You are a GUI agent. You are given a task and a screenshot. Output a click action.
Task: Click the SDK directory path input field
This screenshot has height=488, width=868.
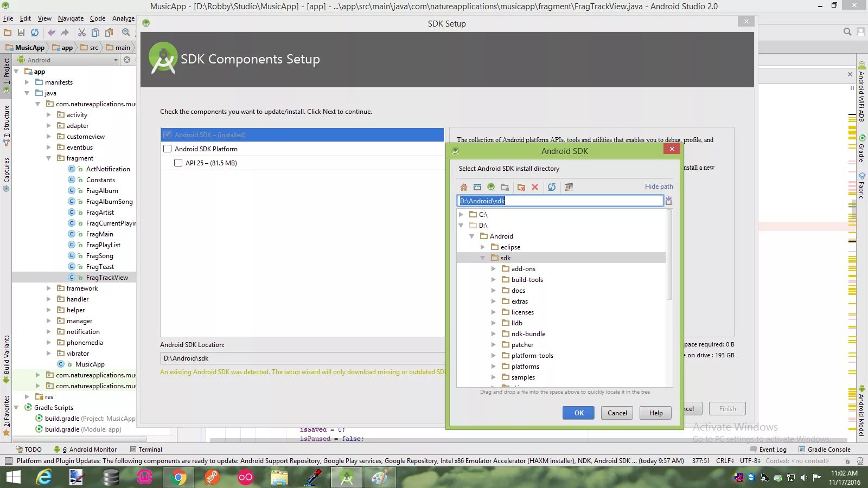click(x=560, y=201)
